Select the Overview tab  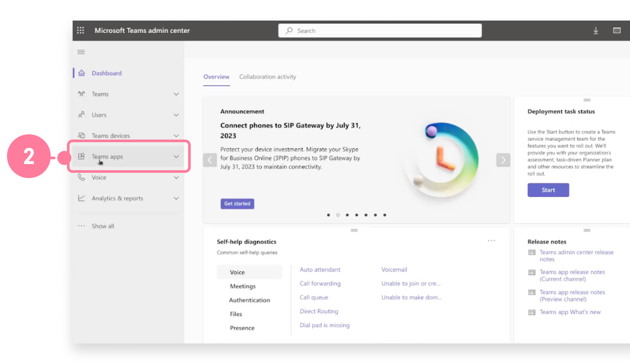point(217,77)
